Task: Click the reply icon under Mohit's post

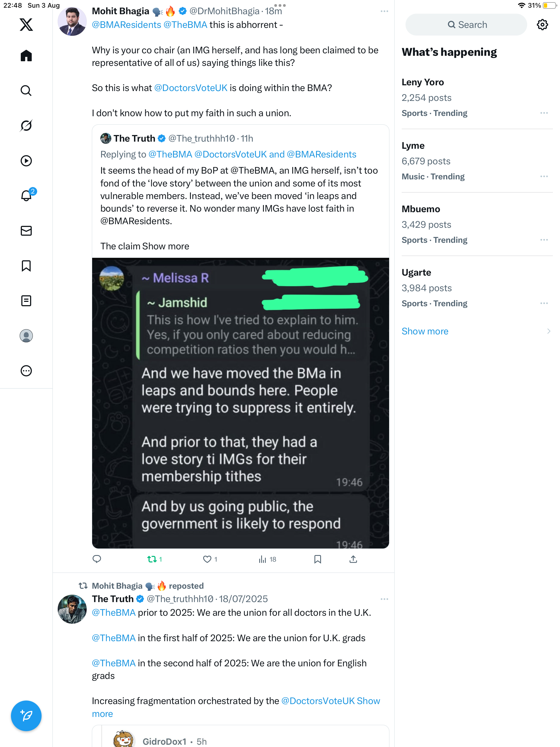Action: 97,559
